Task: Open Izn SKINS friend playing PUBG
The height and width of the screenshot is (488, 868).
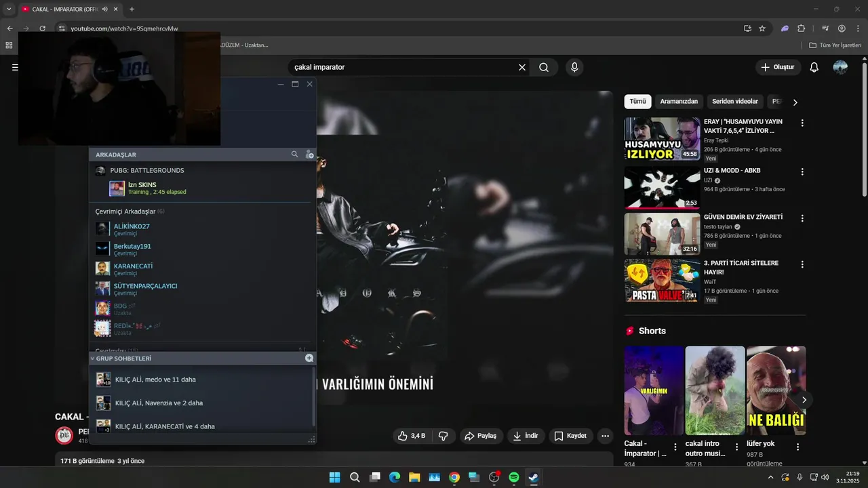Action: (x=202, y=188)
